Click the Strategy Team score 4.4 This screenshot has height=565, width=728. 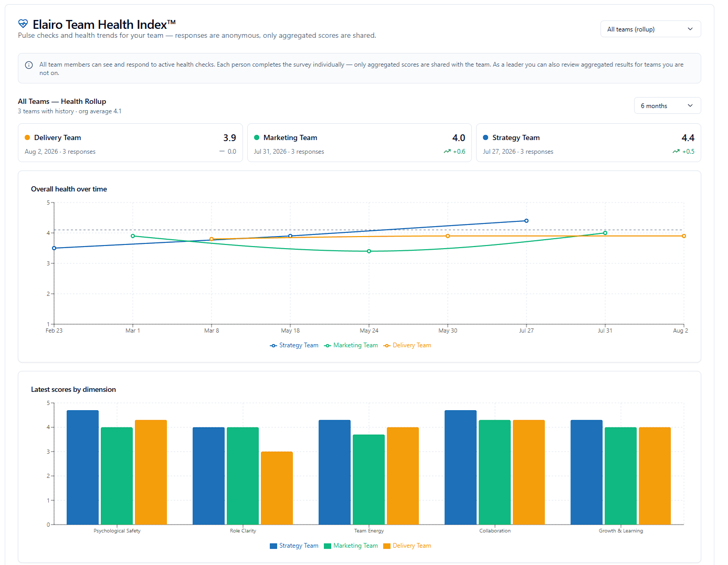pos(688,138)
